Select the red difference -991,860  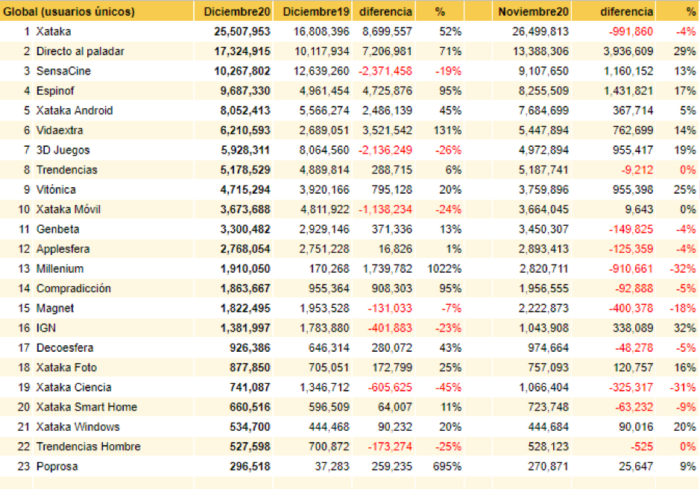(631, 32)
